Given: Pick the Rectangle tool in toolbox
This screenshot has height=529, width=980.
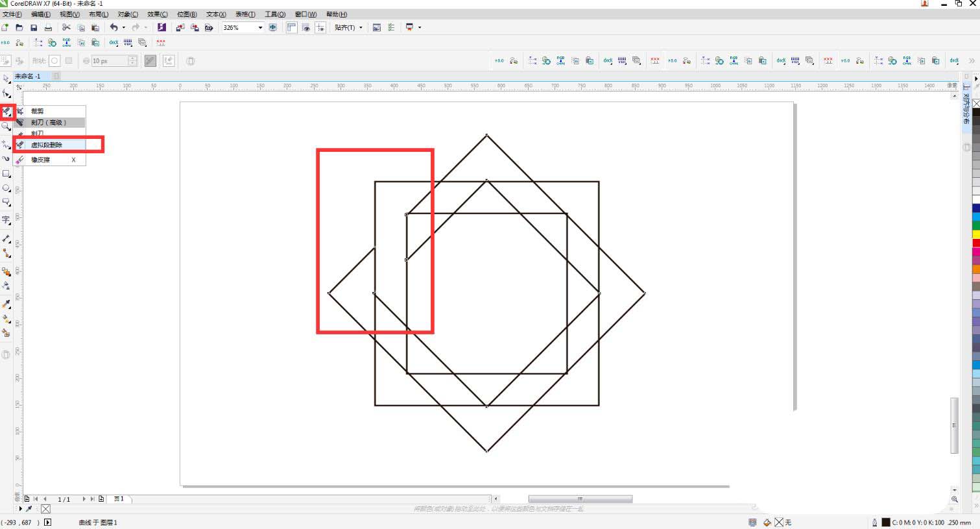Looking at the screenshot, I should [6, 174].
